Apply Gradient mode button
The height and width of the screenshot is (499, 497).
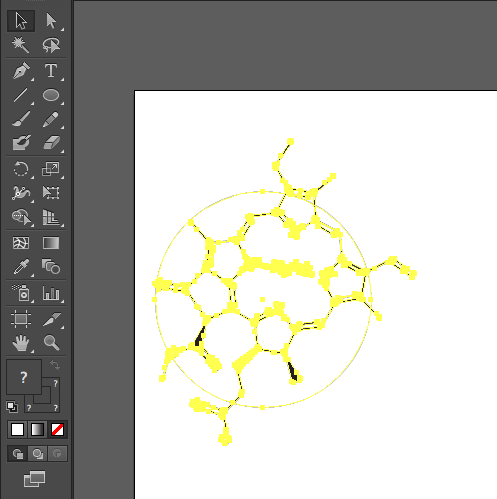click(x=37, y=429)
